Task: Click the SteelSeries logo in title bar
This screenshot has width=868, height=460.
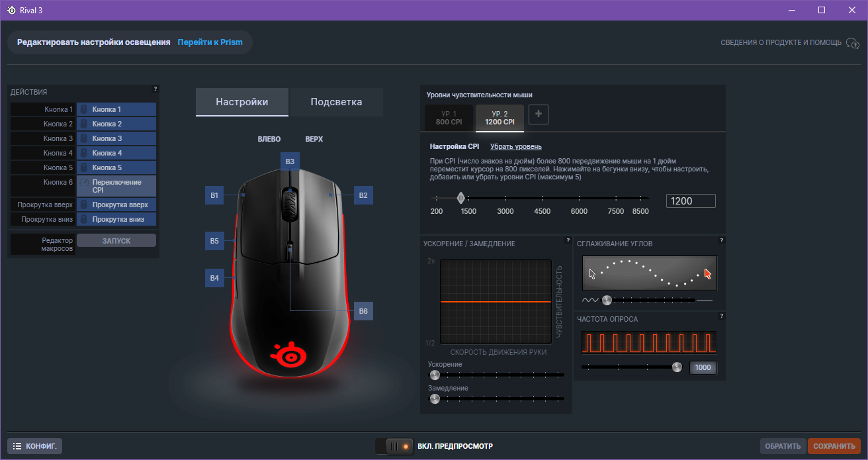Action: (x=11, y=10)
